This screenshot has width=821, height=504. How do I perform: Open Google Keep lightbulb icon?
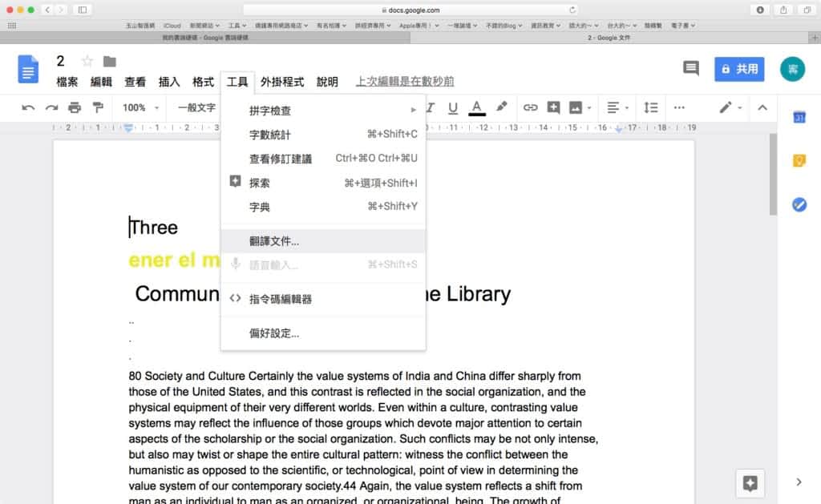point(799,160)
